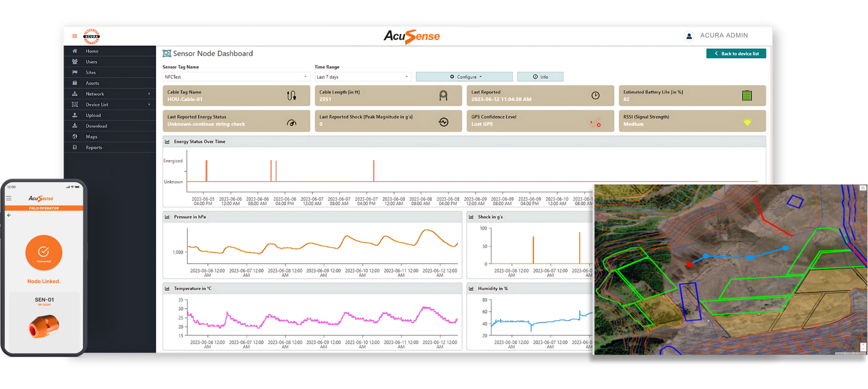The height and width of the screenshot is (389, 868).
Task: Click the RSSI signal strength wifi icon
Action: click(x=747, y=123)
